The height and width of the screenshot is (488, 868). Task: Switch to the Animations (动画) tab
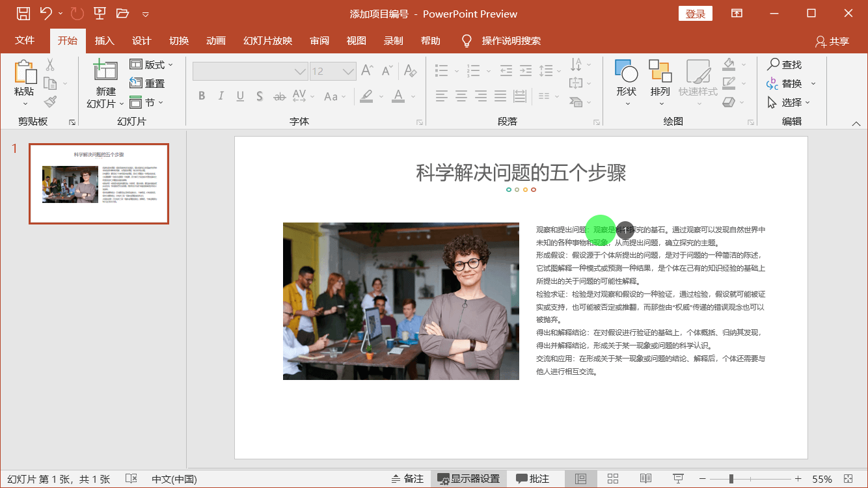(x=216, y=40)
